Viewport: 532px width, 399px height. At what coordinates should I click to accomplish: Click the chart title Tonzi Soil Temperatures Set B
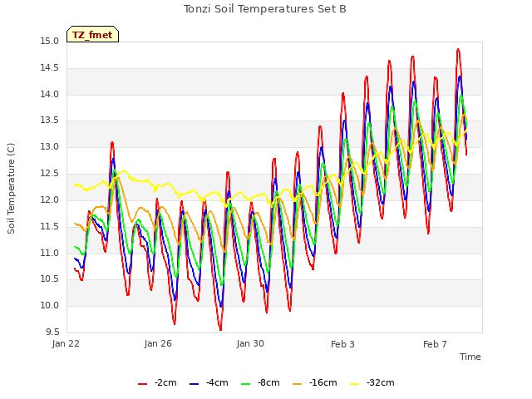[x=265, y=9]
